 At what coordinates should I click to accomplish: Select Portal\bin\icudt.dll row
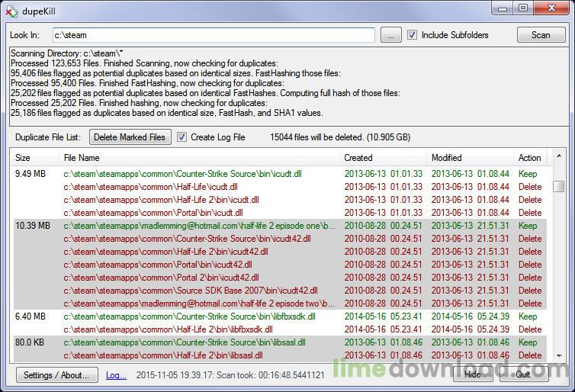click(280, 213)
